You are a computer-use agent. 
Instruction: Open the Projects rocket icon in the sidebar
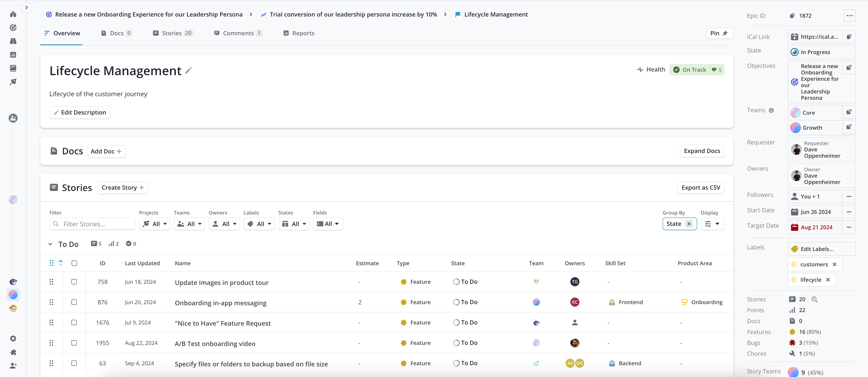click(x=13, y=82)
